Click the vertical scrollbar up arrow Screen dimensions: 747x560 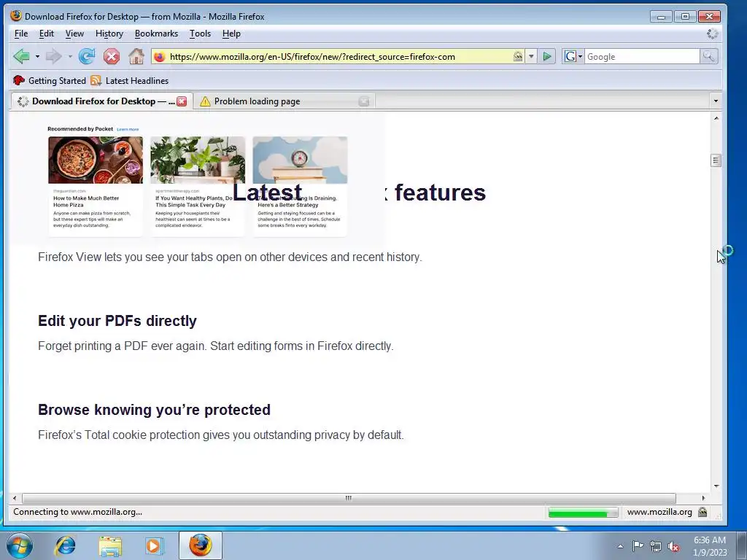(716, 118)
